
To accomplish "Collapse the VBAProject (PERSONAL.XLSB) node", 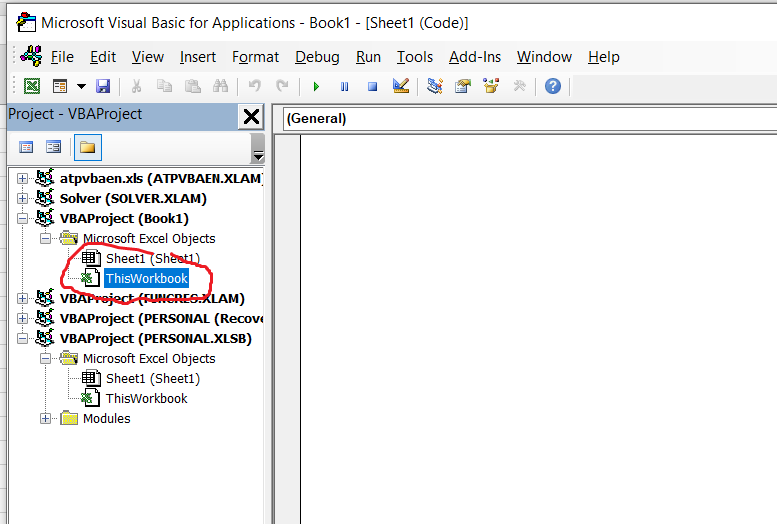I will (x=22, y=339).
